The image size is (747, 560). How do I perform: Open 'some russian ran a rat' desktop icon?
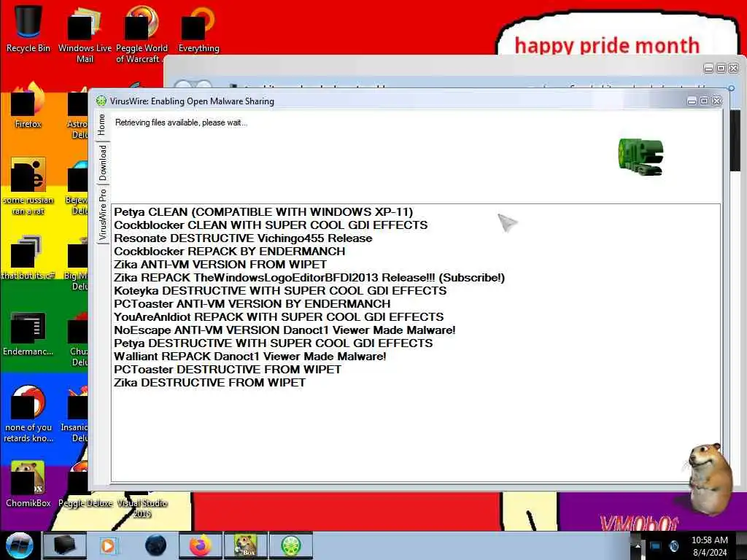click(x=28, y=186)
